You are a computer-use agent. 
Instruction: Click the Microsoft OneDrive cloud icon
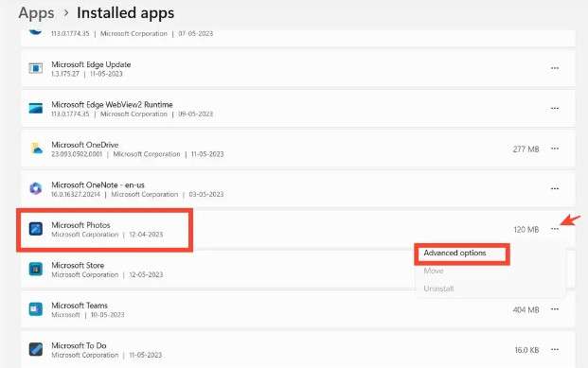click(x=36, y=149)
